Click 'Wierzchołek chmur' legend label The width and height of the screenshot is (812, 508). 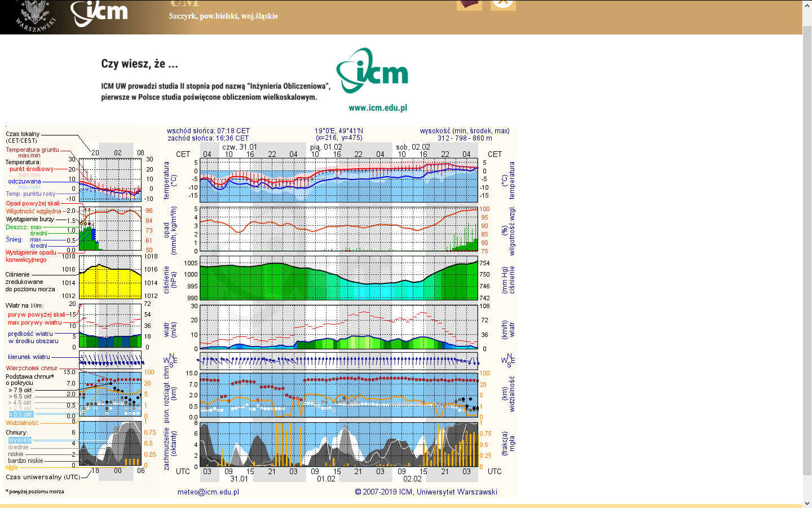(x=32, y=368)
